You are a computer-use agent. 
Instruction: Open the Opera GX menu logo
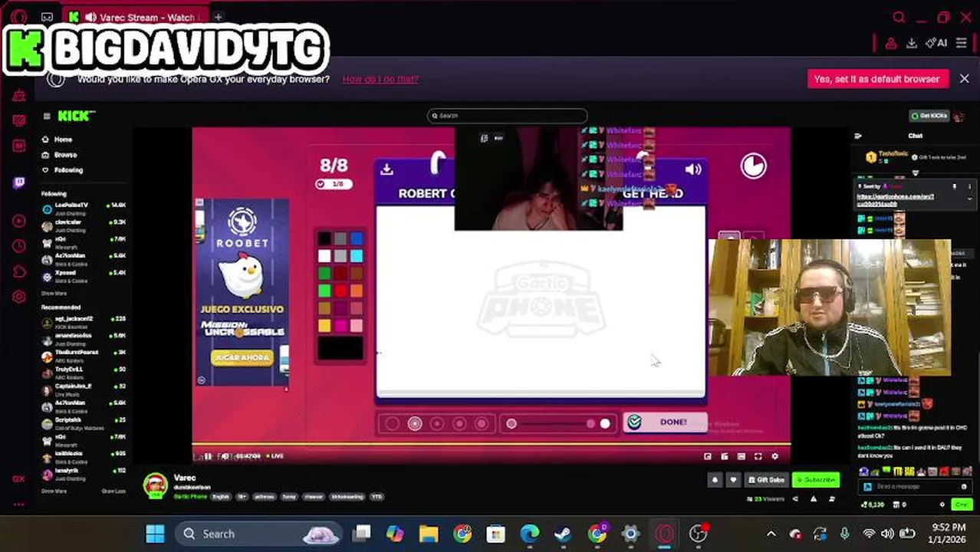[x=18, y=17]
